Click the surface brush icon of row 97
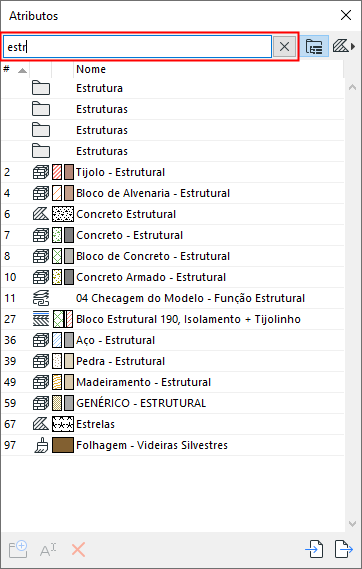The image size is (362, 569). click(x=41, y=446)
